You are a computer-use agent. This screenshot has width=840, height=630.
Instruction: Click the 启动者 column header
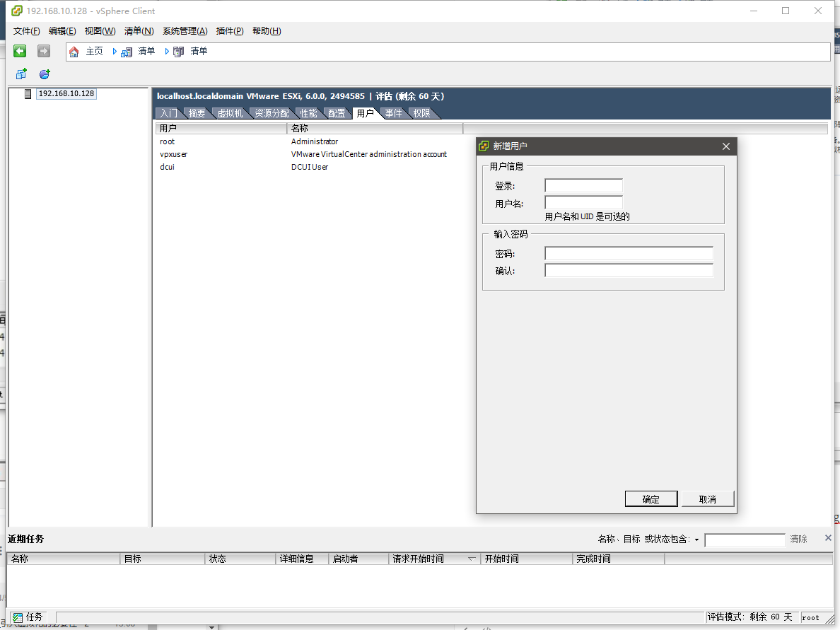(359, 559)
